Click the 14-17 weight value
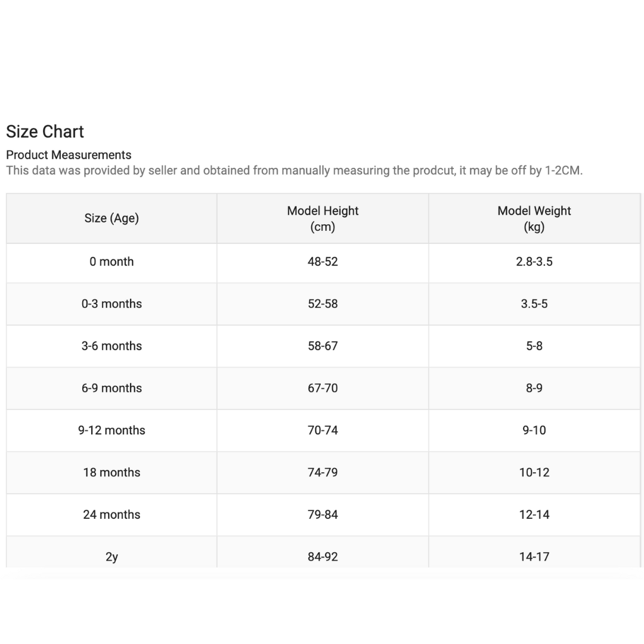Screen dimensions: 644x644 (x=534, y=557)
